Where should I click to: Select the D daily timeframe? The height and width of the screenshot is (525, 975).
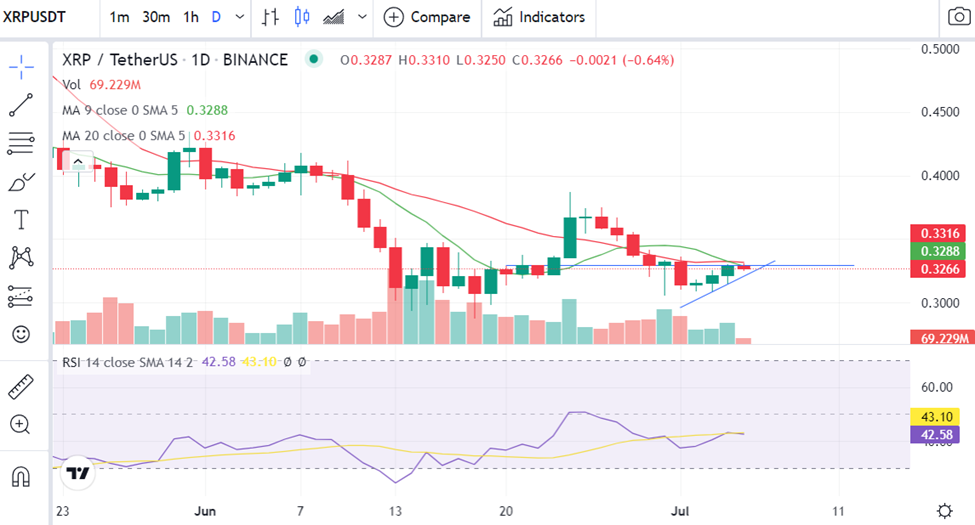pyautogui.click(x=216, y=17)
